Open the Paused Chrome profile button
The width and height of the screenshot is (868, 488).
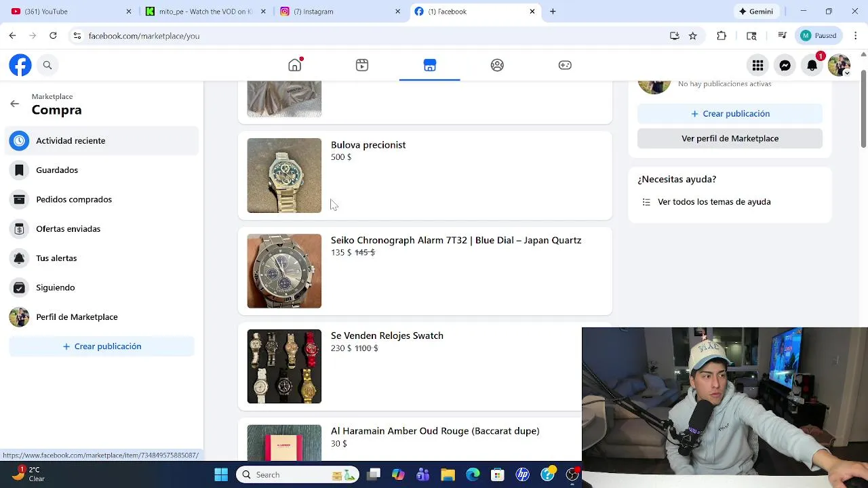[818, 36]
